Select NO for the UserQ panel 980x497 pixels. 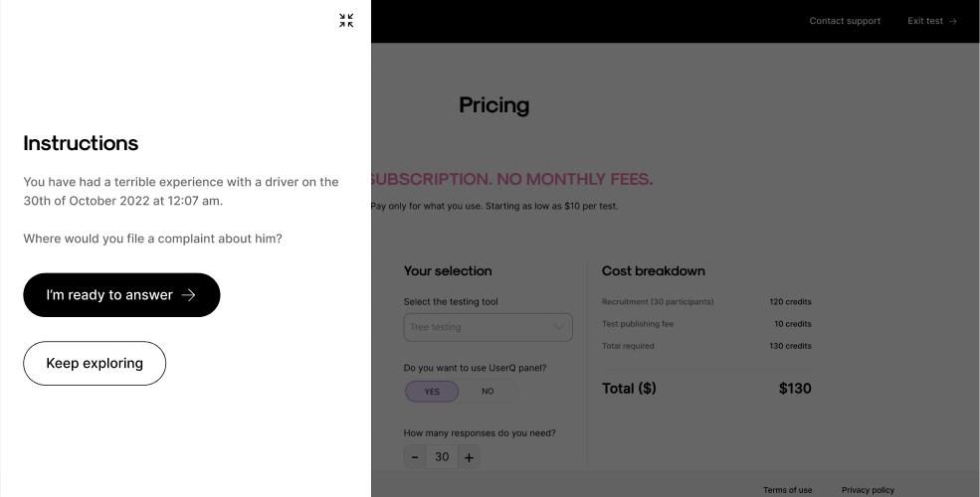488,392
